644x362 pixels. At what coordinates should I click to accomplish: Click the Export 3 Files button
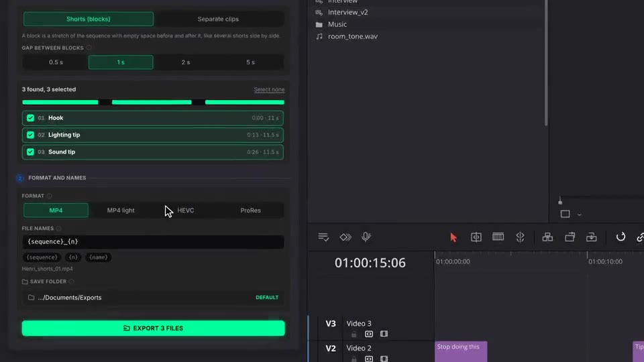click(153, 328)
